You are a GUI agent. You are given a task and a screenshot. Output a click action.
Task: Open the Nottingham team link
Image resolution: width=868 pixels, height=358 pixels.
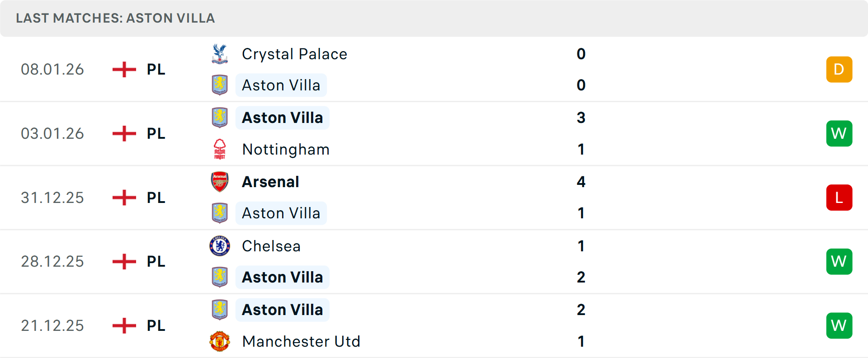[x=286, y=150]
